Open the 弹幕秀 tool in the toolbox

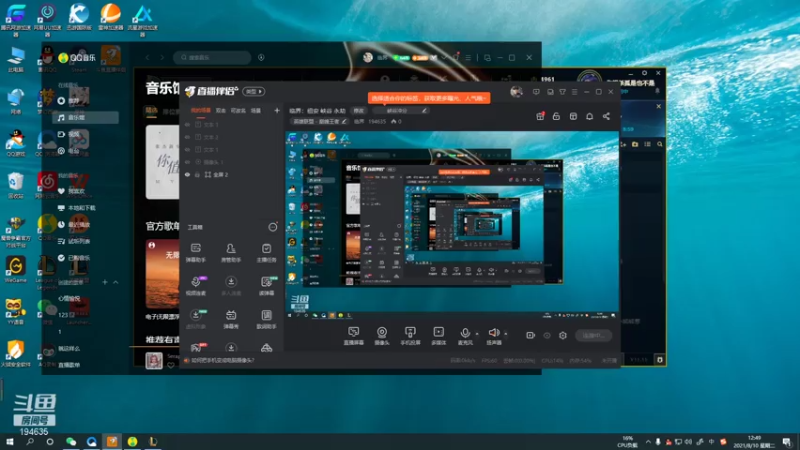(x=231, y=319)
